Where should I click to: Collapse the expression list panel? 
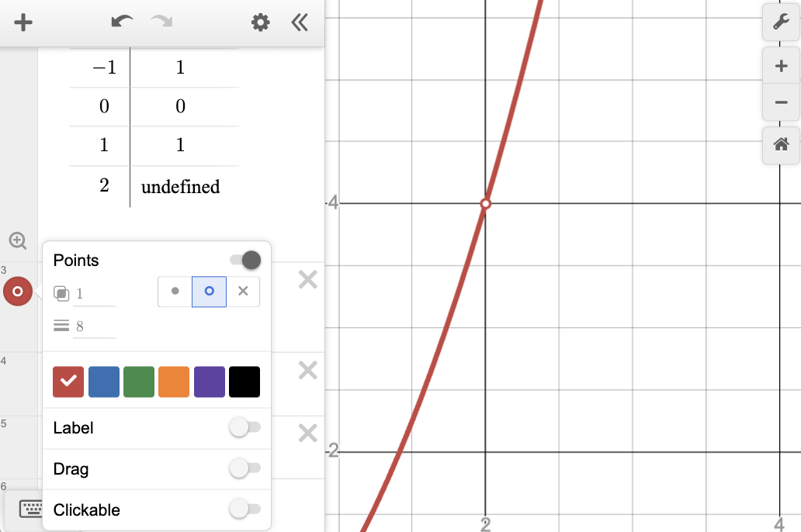click(x=300, y=22)
